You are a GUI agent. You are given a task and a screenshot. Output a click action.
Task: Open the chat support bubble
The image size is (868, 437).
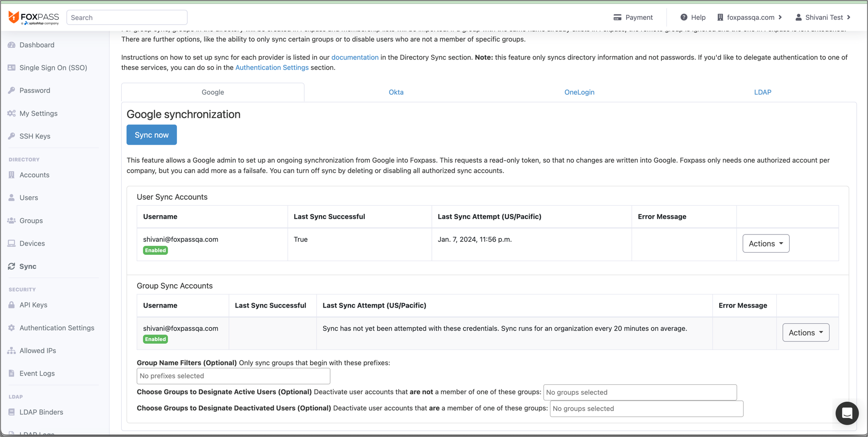point(847,413)
